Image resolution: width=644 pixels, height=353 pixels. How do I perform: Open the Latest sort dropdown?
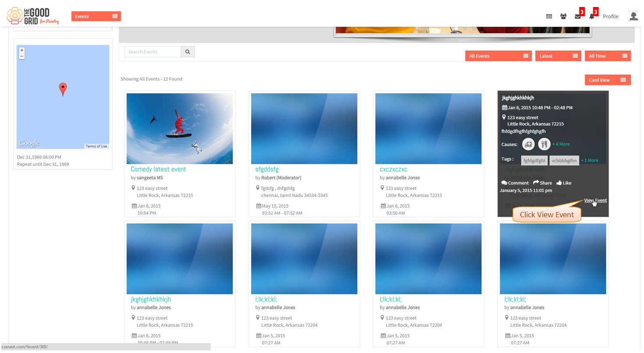[558, 56]
